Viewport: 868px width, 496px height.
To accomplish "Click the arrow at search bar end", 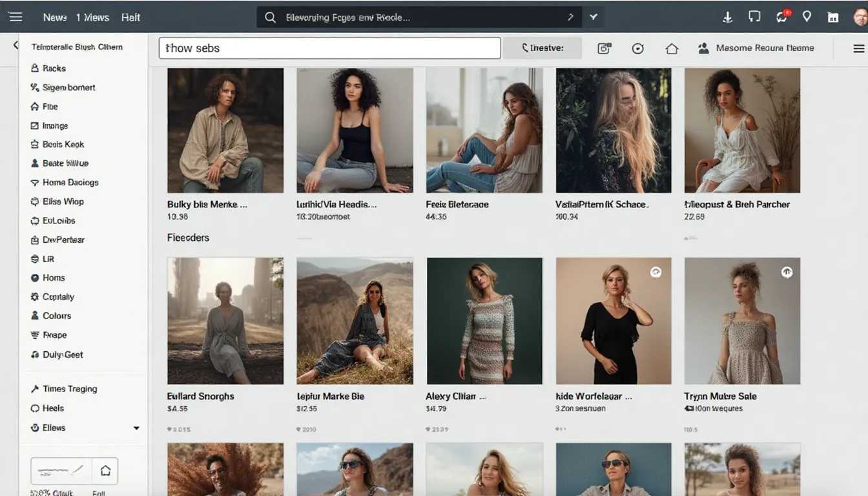I will pos(570,17).
